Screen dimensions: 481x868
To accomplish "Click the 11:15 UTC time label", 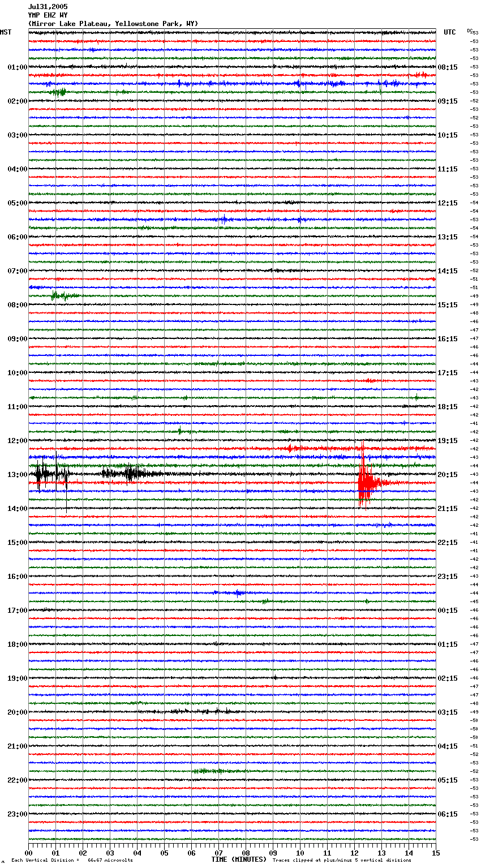I will pyautogui.click(x=448, y=169).
